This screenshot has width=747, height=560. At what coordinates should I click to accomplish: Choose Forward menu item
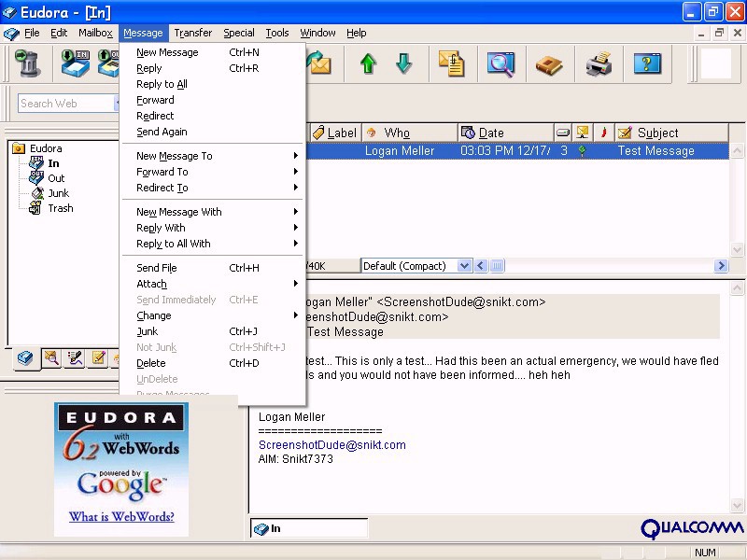pyautogui.click(x=214, y=100)
